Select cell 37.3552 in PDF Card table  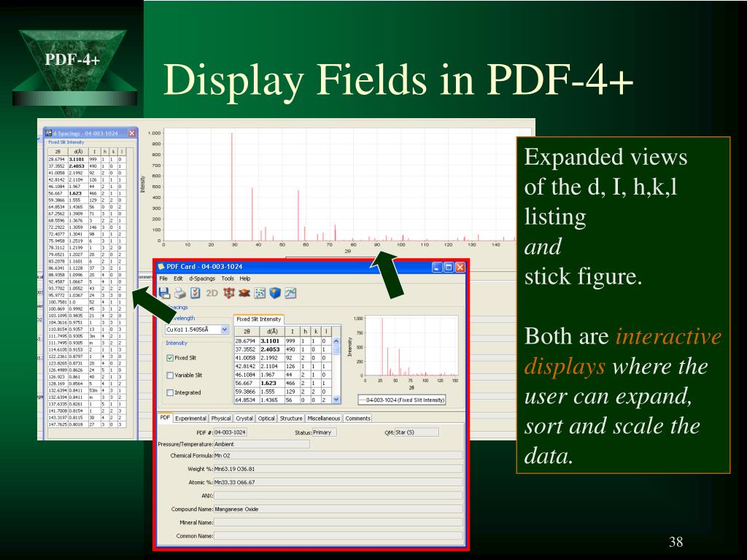tap(247, 349)
